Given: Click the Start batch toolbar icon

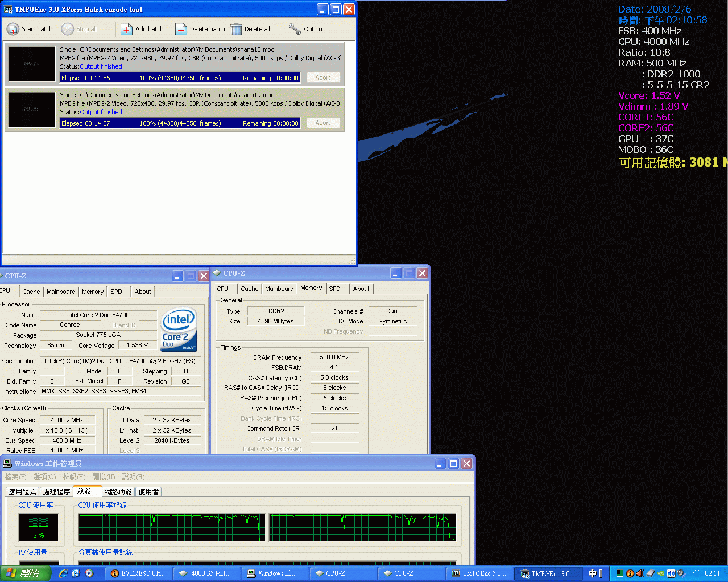Looking at the screenshot, I should [x=13, y=29].
